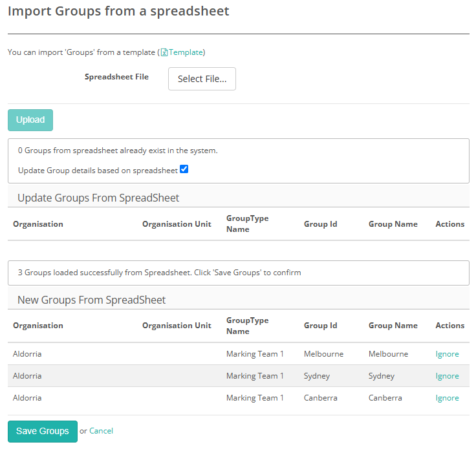Click the spreadsheet icon beside Template
Screen dimensions: 476x449
point(164,52)
